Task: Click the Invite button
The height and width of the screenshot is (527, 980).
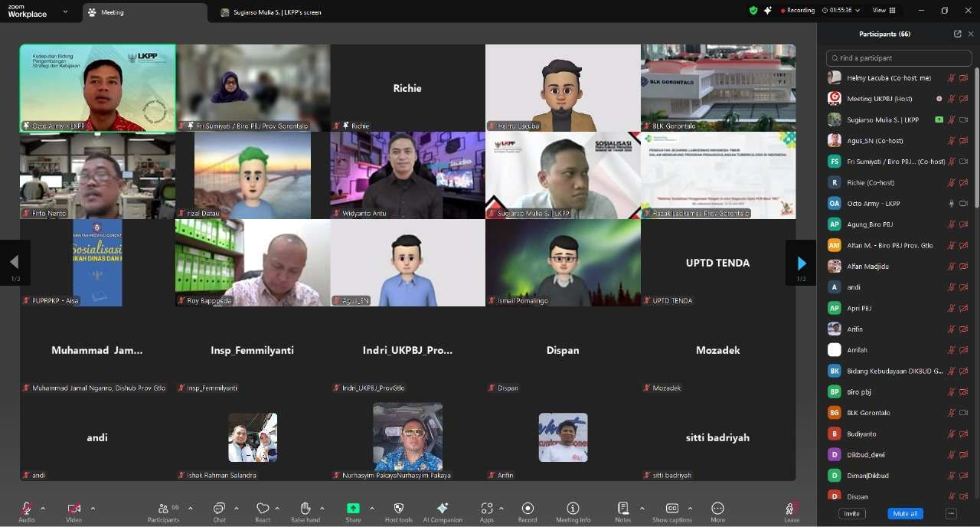Action: coord(852,513)
